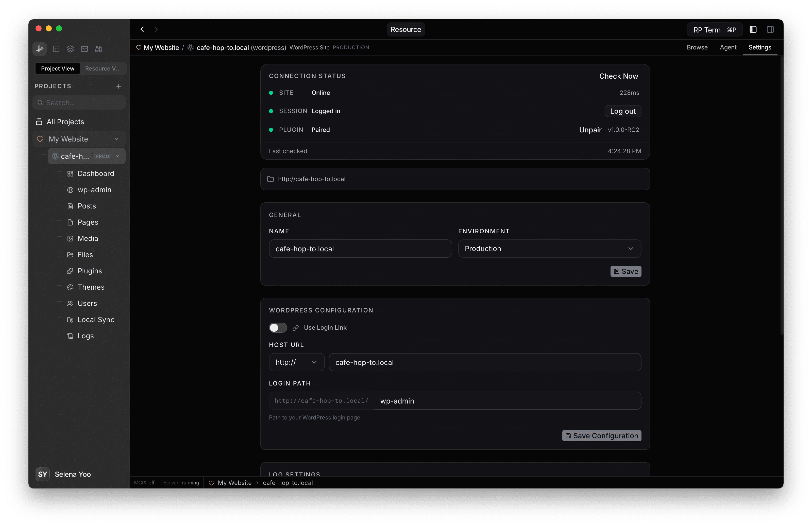
Task: Switch to the Browse tab
Action: [x=697, y=47]
